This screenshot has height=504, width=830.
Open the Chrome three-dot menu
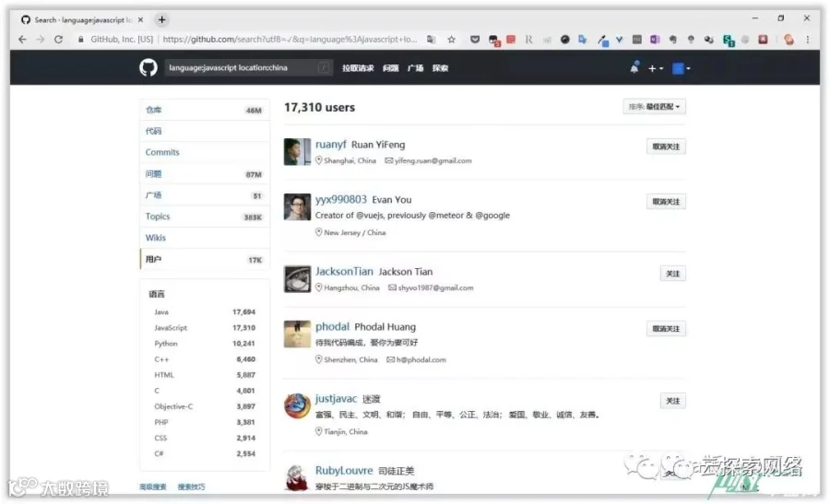[807, 39]
